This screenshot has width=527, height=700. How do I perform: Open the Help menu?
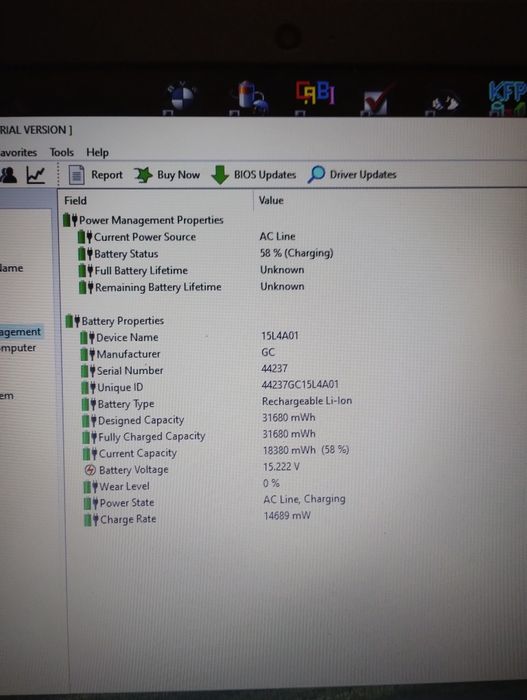[97, 153]
